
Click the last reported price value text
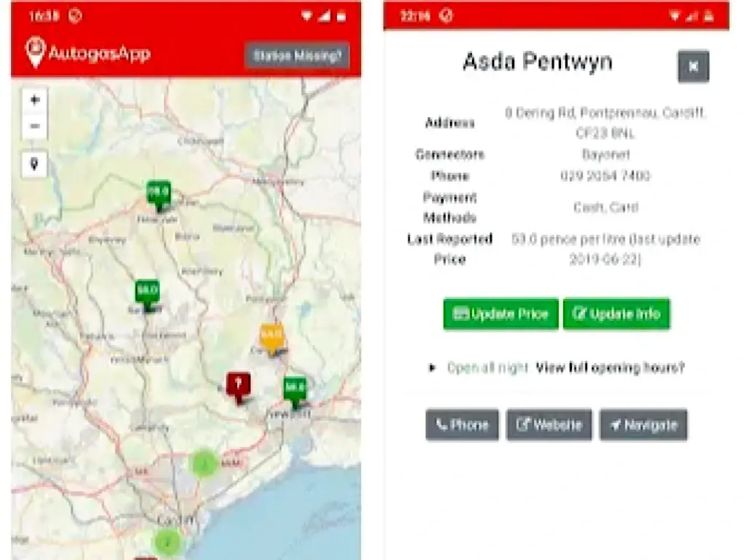pos(605,249)
